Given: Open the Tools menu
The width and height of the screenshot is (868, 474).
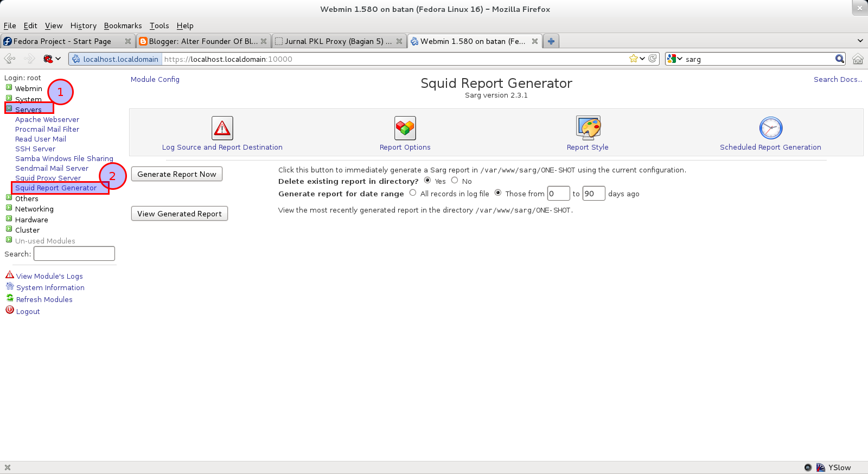Looking at the screenshot, I should (x=159, y=25).
